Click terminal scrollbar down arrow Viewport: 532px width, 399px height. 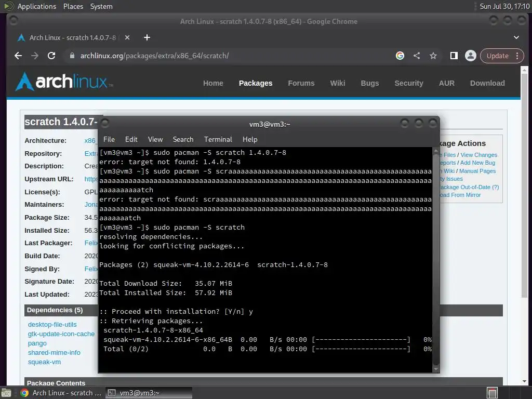(x=436, y=369)
